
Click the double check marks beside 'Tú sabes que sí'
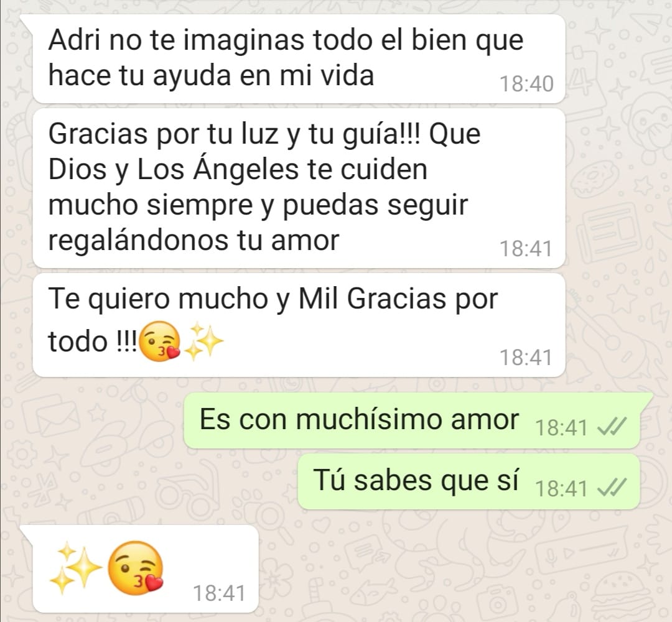pos(612,488)
